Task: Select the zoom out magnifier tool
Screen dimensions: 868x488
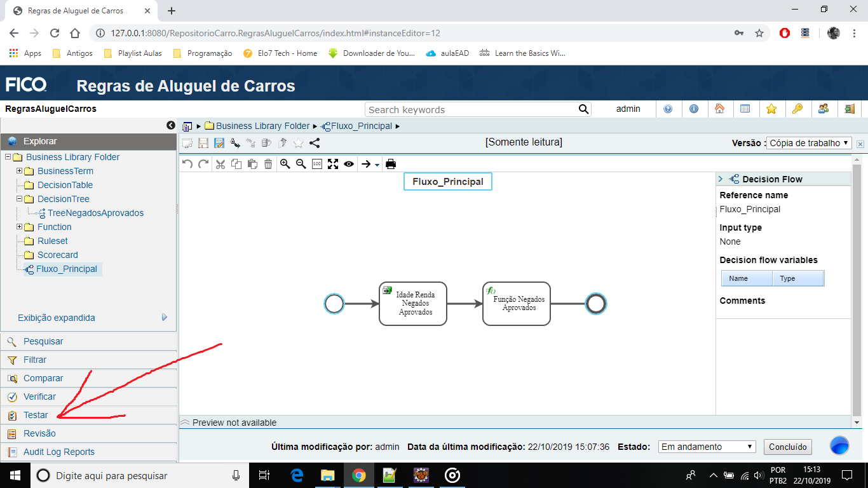Action: pos(301,163)
